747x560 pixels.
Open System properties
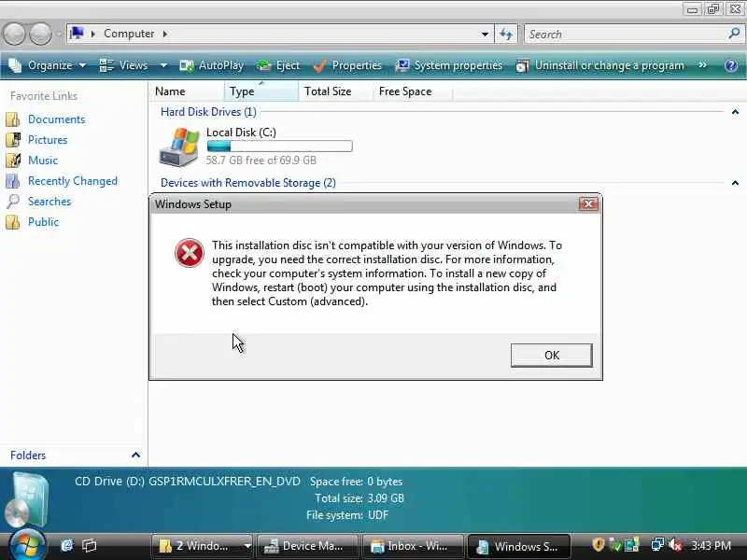pos(448,65)
